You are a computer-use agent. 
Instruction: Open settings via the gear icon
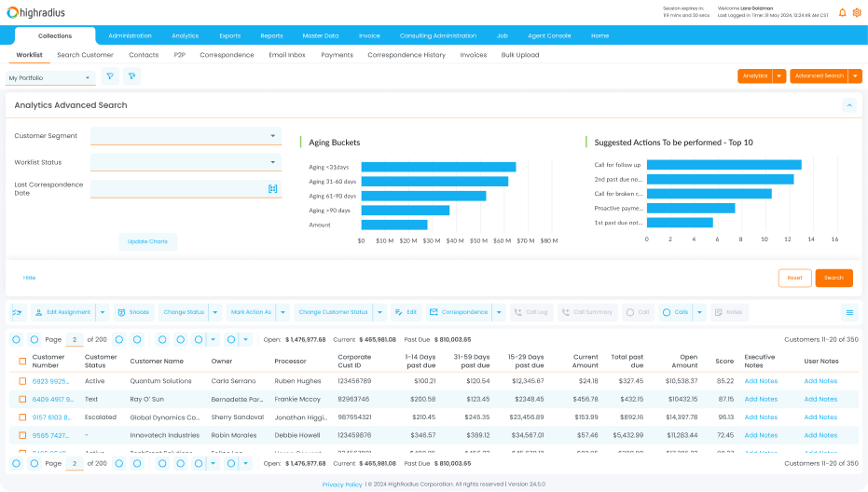pos(857,12)
